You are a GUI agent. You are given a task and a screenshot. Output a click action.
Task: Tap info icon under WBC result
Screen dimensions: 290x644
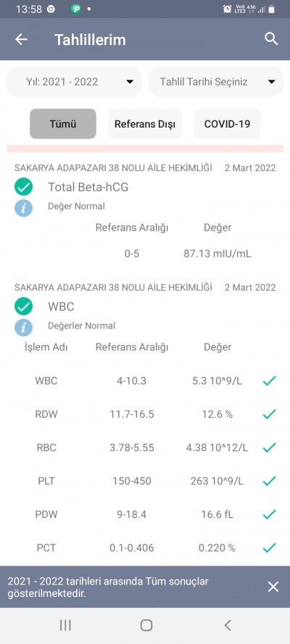coord(24,328)
